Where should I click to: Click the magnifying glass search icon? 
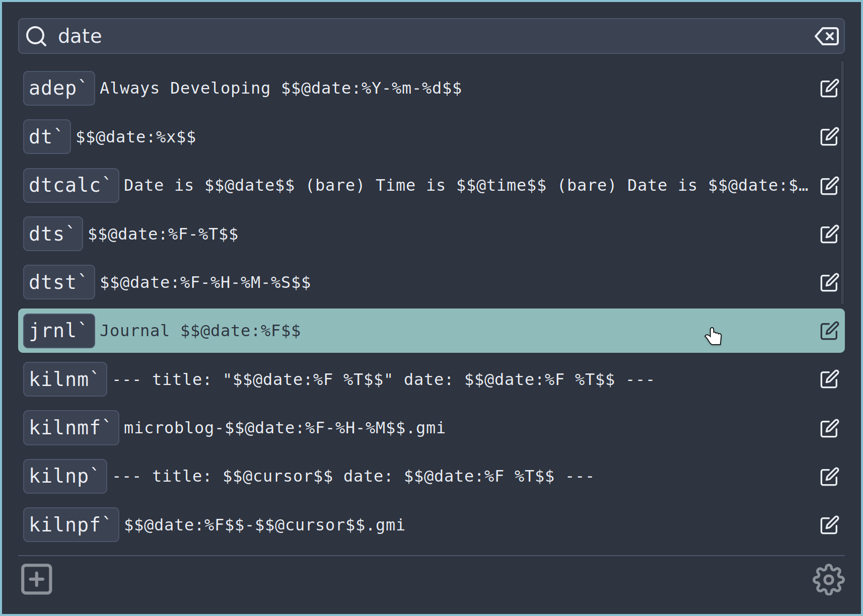pyautogui.click(x=36, y=36)
